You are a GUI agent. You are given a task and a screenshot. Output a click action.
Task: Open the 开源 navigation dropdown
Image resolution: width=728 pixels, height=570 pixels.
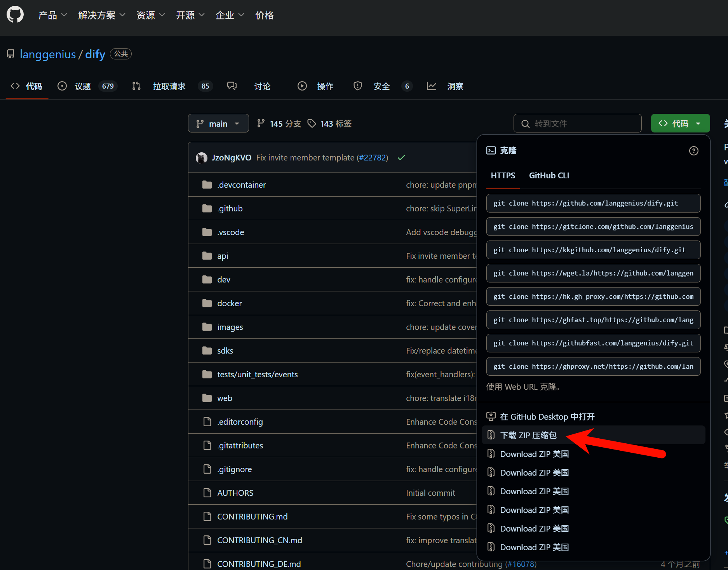tap(190, 15)
